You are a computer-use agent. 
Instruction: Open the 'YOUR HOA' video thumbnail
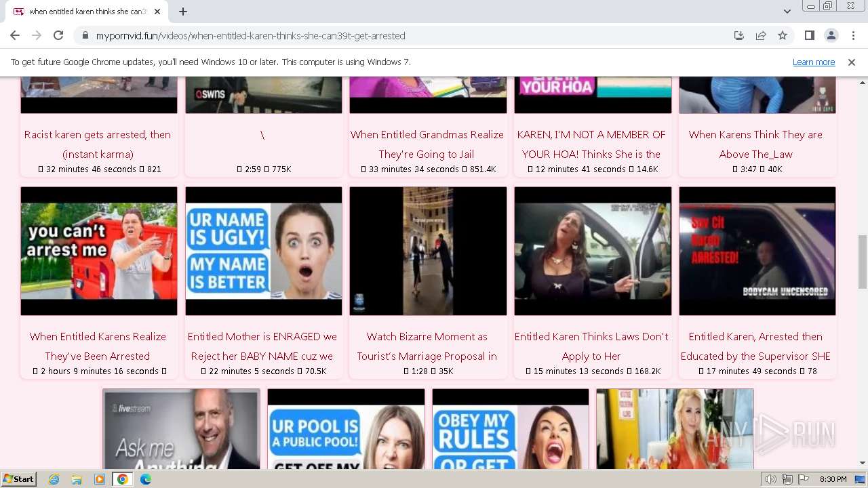pyautogui.click(x=593, y=95)
